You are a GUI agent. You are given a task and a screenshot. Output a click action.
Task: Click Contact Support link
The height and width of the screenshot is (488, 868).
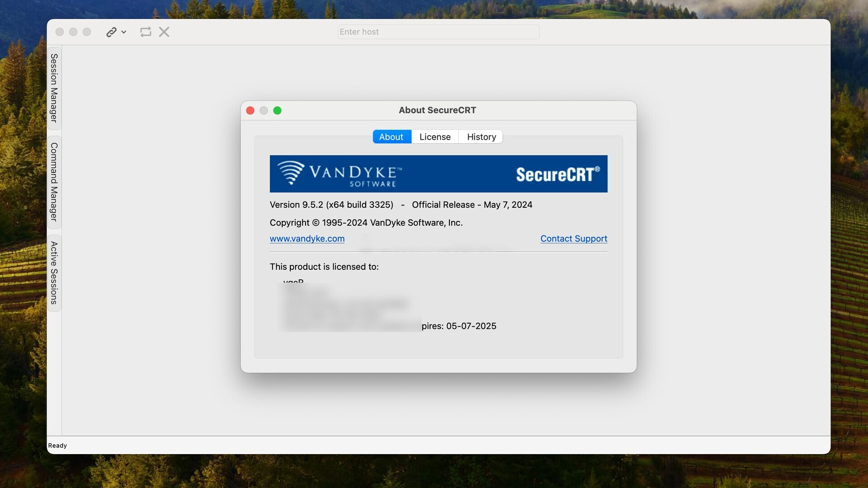(x=574, y=238)
